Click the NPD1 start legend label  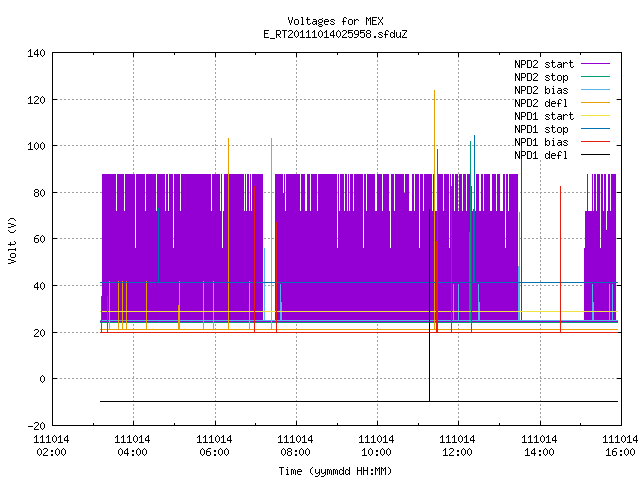coord(544,116)
